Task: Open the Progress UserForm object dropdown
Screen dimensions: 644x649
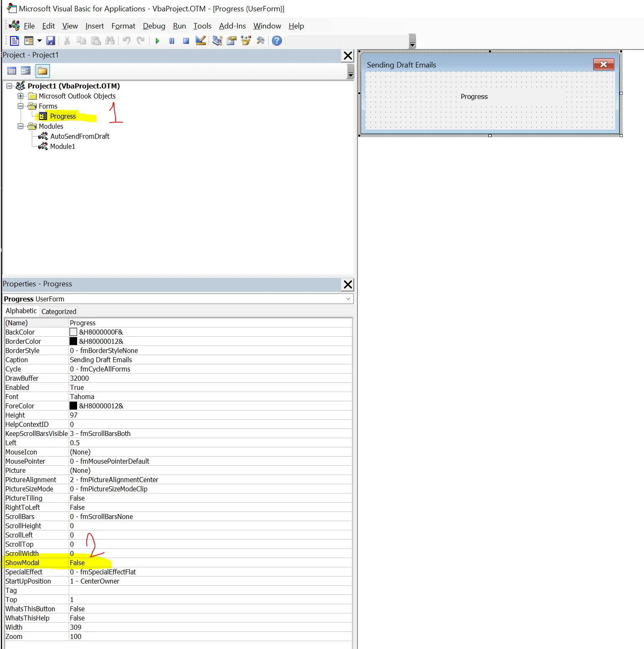Action: [x=348, y=299]
